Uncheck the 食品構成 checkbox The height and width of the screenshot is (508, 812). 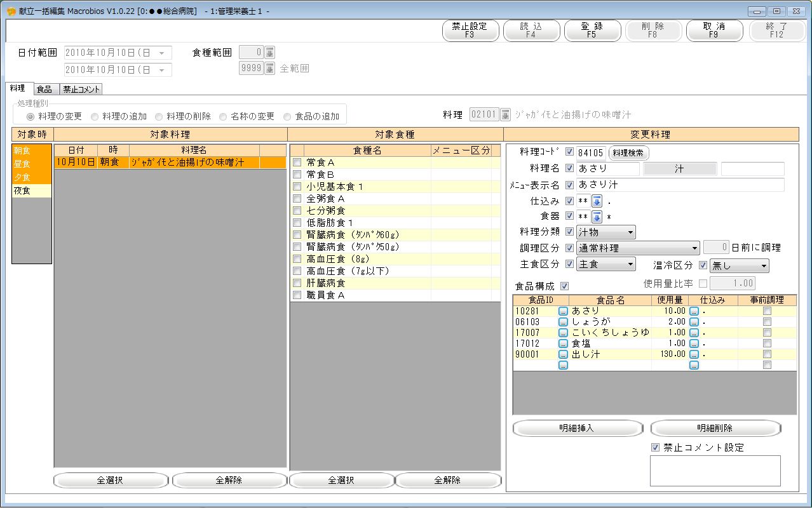coord(565,286)
